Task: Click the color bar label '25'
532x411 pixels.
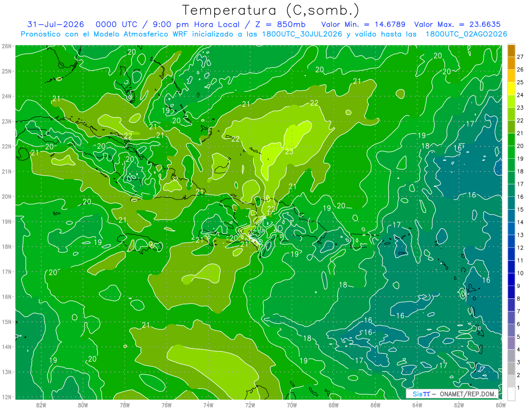Action: 520,82
